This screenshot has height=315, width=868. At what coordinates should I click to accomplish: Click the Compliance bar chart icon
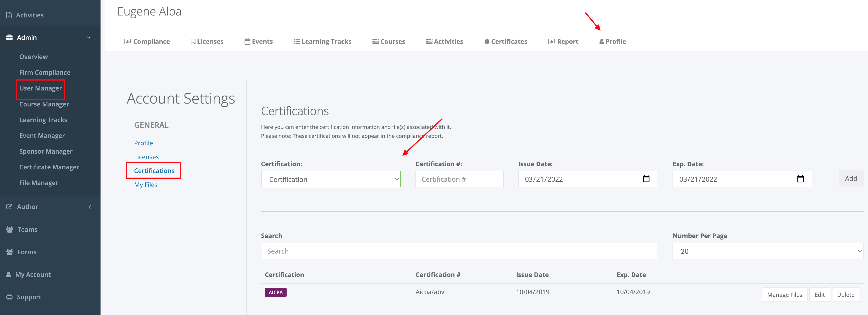coord(128,41)
